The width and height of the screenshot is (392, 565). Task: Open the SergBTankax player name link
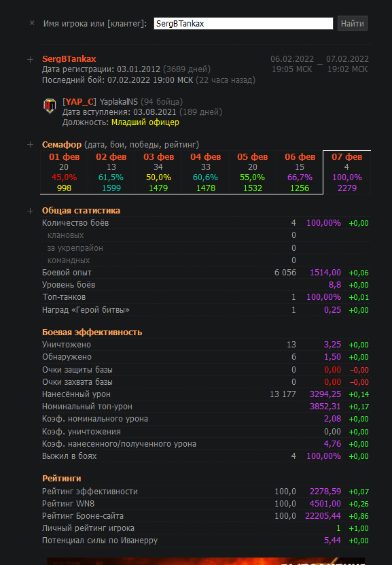point(69,59)
